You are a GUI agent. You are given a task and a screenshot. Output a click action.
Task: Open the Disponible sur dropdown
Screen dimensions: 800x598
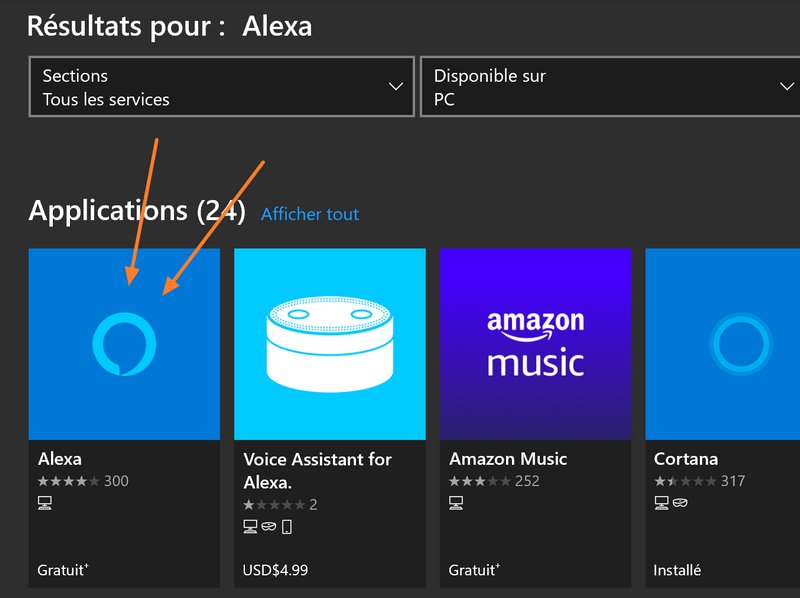[610, 88]
